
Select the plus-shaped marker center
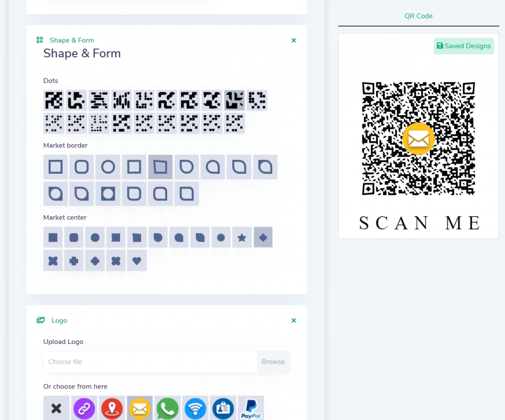coord(74,261)
